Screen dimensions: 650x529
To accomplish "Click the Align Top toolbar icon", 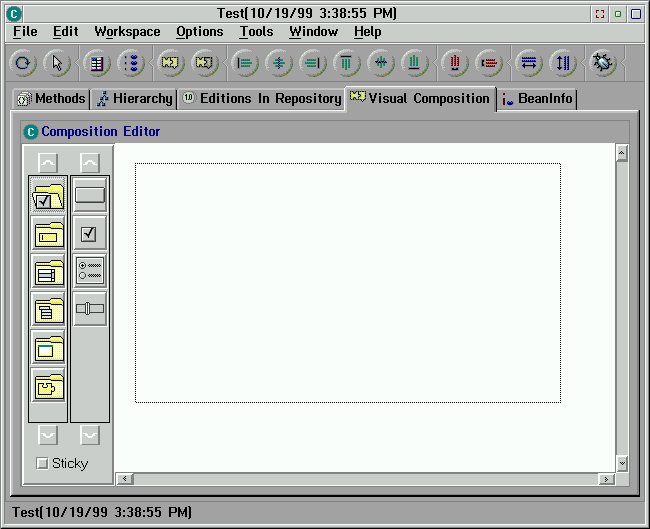I will [346, 63].
